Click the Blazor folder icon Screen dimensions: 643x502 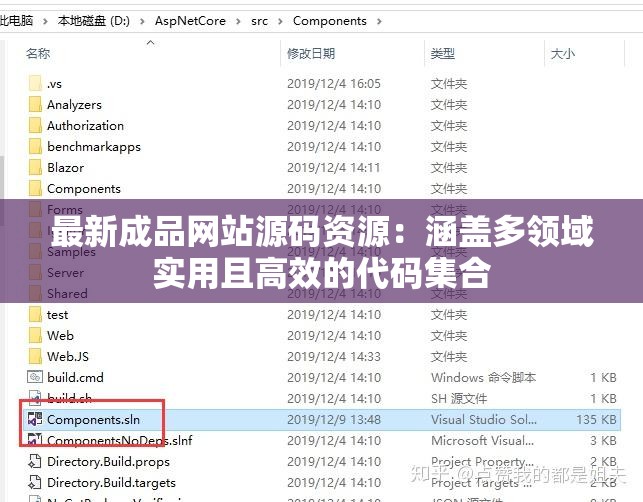point(35,167)
